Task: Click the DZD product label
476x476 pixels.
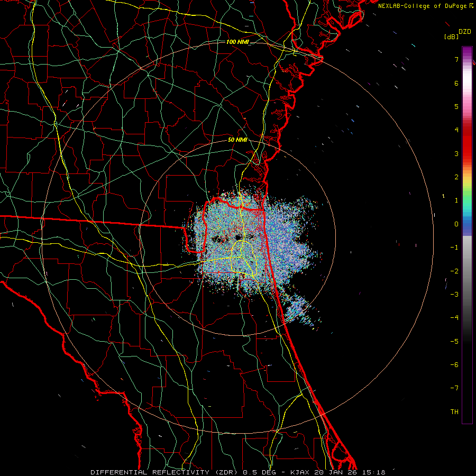Action: coord(465,32)
